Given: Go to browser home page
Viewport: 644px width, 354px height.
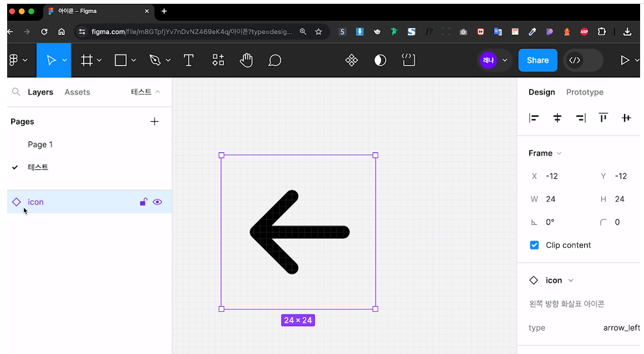Looking at the screenshot, I should click(x=62, y=32).
